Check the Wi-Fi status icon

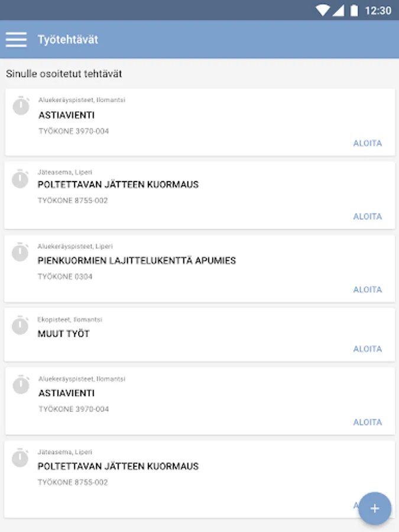coord(323,10)
